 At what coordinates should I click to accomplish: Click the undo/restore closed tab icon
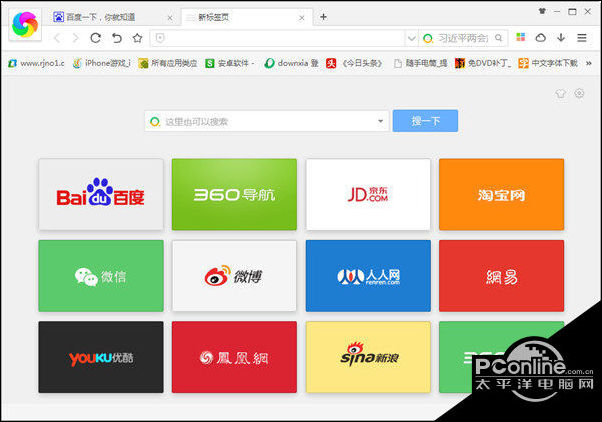pyautogui.click(x=116, y=38)
